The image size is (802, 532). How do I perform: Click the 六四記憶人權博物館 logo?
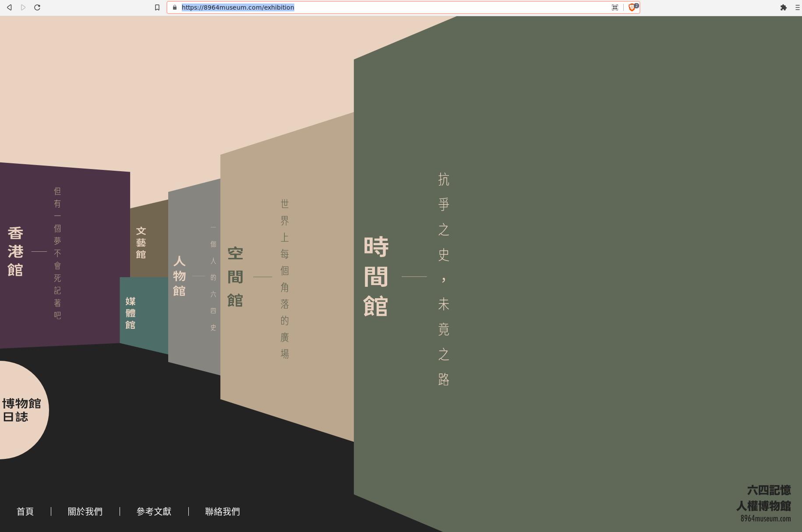[763, 503]
